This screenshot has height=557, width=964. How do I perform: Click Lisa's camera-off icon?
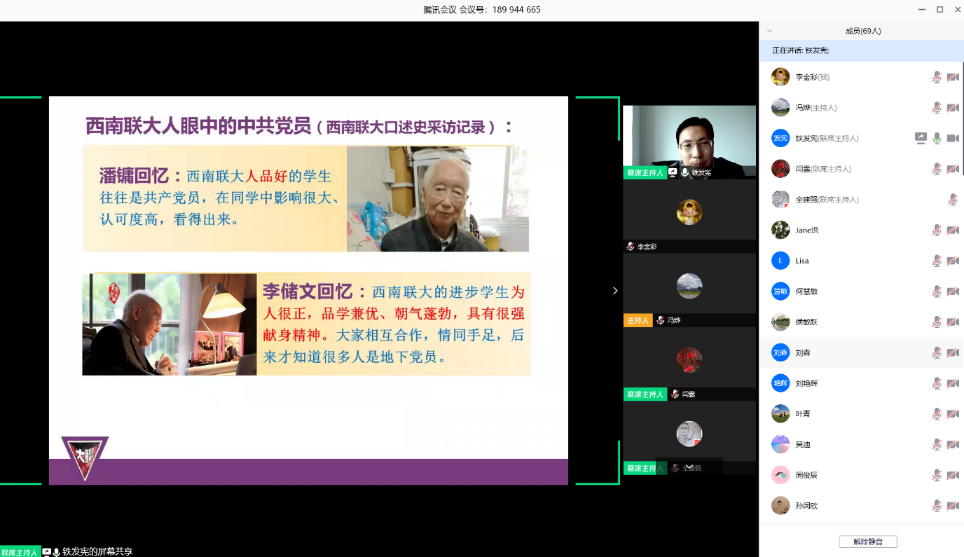click(x=953, y=261)
